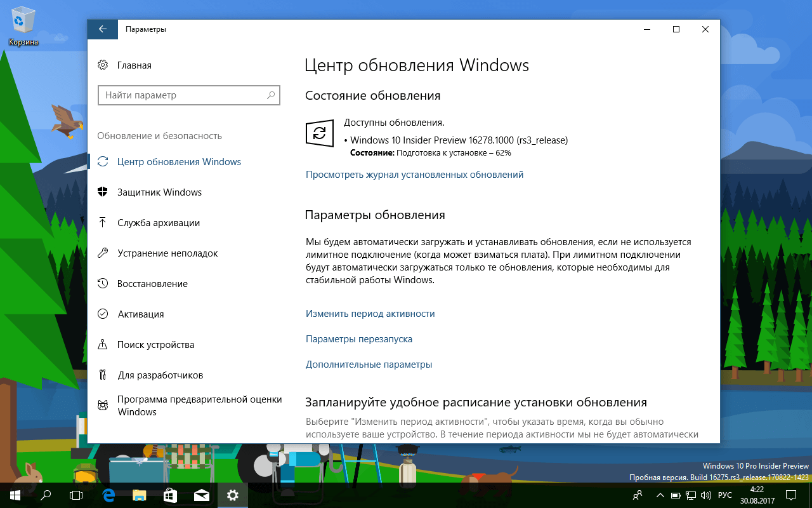
Task: Select the Служба архивации backup icon
Action: (x=103, y=222)
